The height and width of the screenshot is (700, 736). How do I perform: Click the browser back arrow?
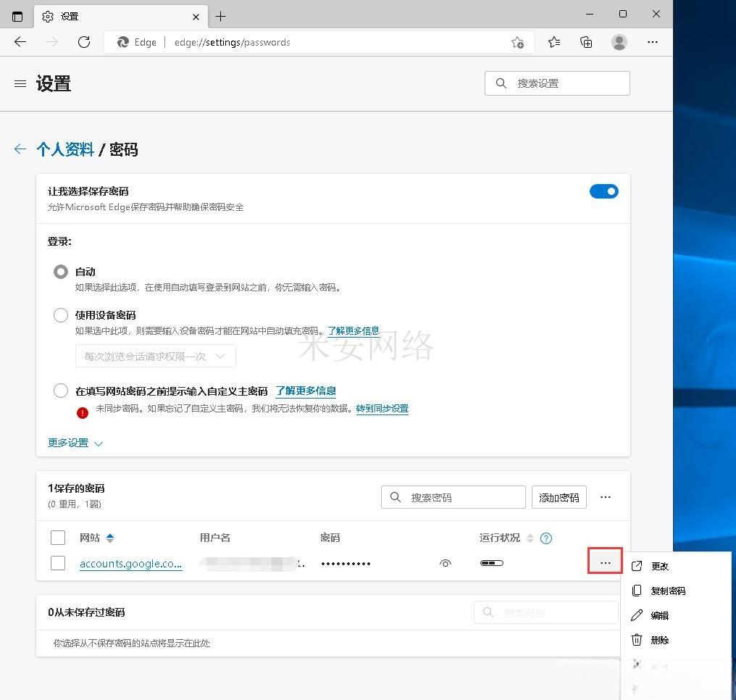click(x=20, y=42)
